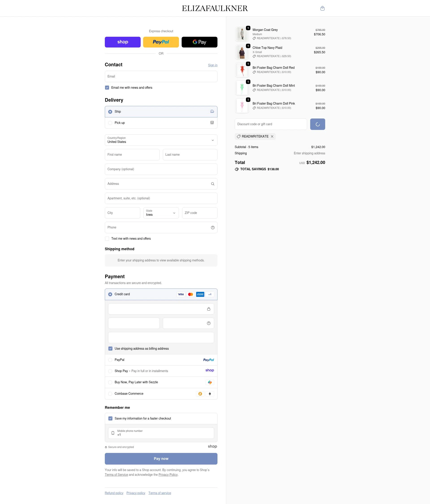Click the address search magnifier icon
Image resolution: width=430 pixels, height=504 pixels.
click(x=213, y=184)
